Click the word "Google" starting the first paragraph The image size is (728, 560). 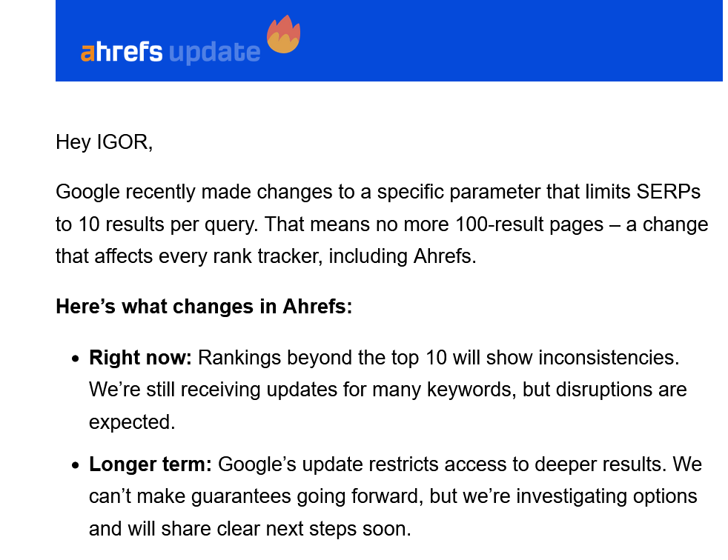(x=87, y=192)
